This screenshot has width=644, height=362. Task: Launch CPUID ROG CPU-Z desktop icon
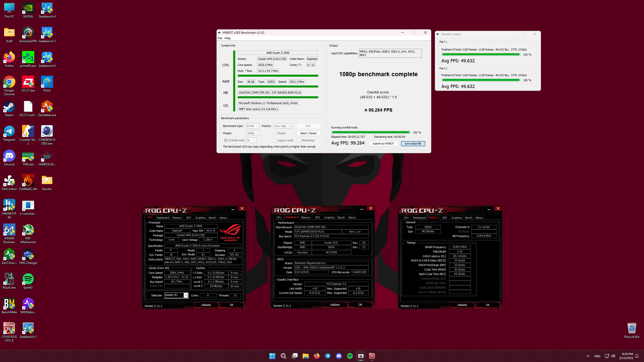pyautogui.click(x=9, y=332)
